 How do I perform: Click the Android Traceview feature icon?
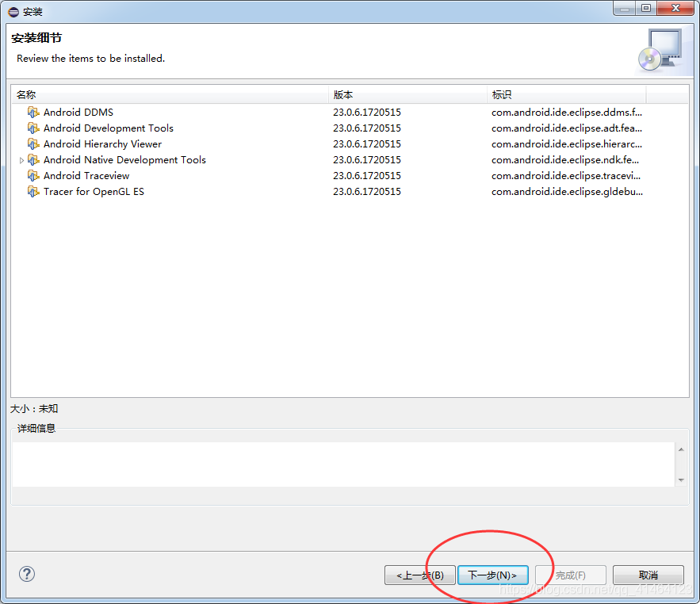tap(33, 175)
